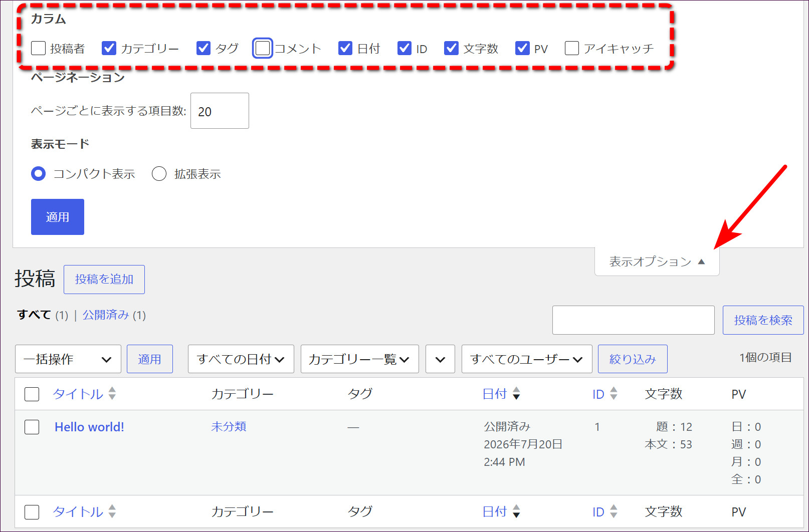
Task: Uncheck the 日付 column checkbox
Action: pos(345,48)
